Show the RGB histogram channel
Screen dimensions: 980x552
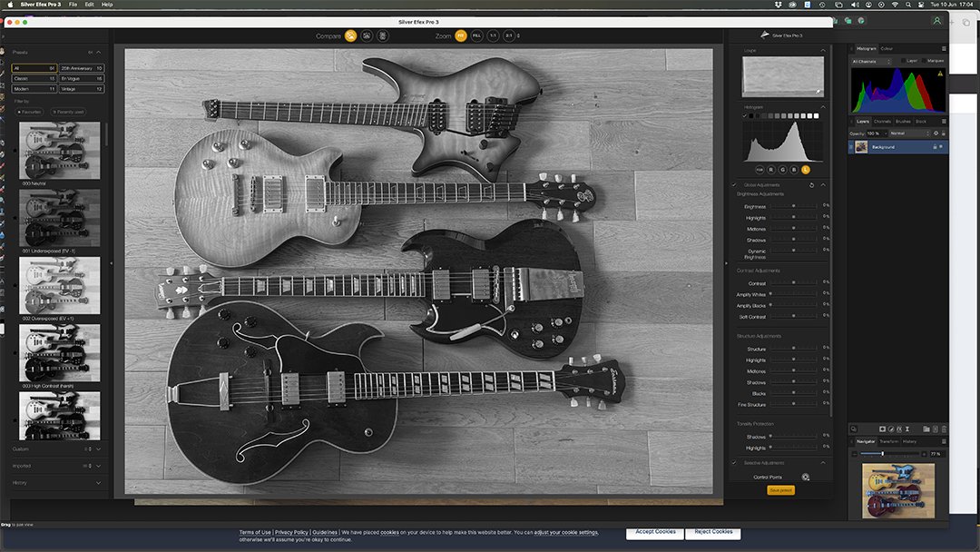[x=759, y=170]
